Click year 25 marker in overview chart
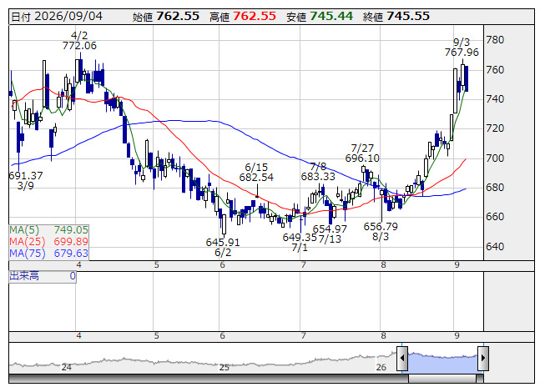 225,367
